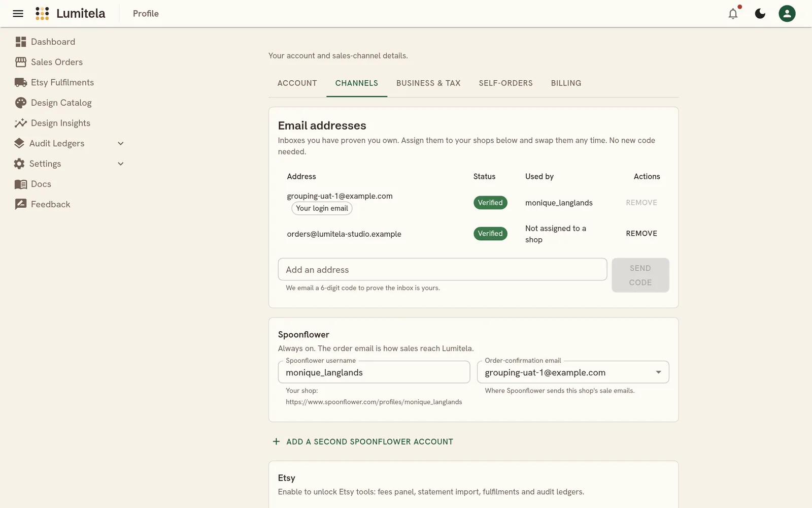Image resolution: width=812 pixels, height=508 pixels.
Task: Click the plus icon for second Spoonflower account
Action: [x=276, y=441]
